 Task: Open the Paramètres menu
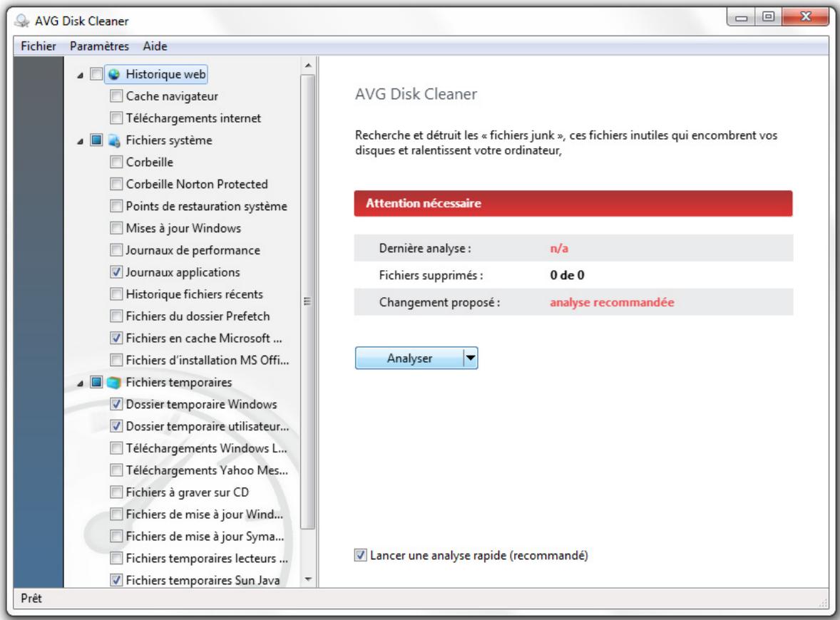click(99, 46)
